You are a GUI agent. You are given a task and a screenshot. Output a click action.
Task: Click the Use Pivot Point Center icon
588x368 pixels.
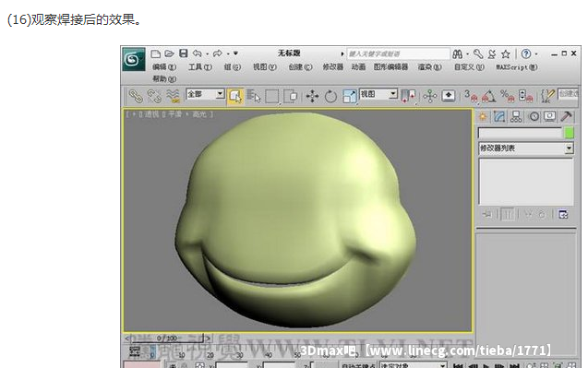(x=408, y=96)
